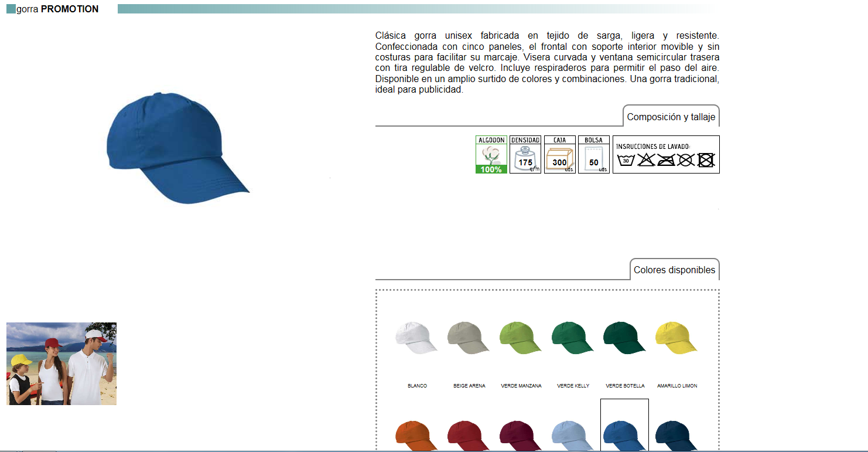Click the large blue cap product image
The height and width of the screenshot is (452, 868).
176,148
